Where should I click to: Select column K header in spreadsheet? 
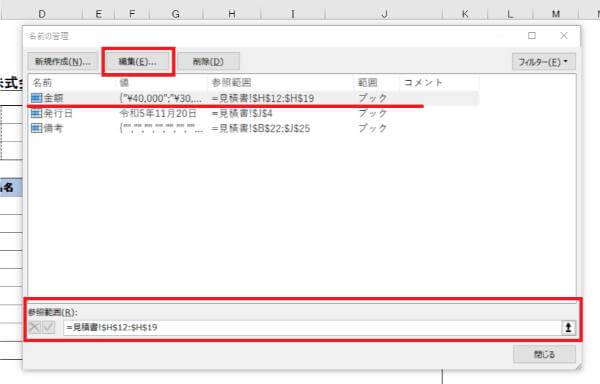(x=465, y=14)
